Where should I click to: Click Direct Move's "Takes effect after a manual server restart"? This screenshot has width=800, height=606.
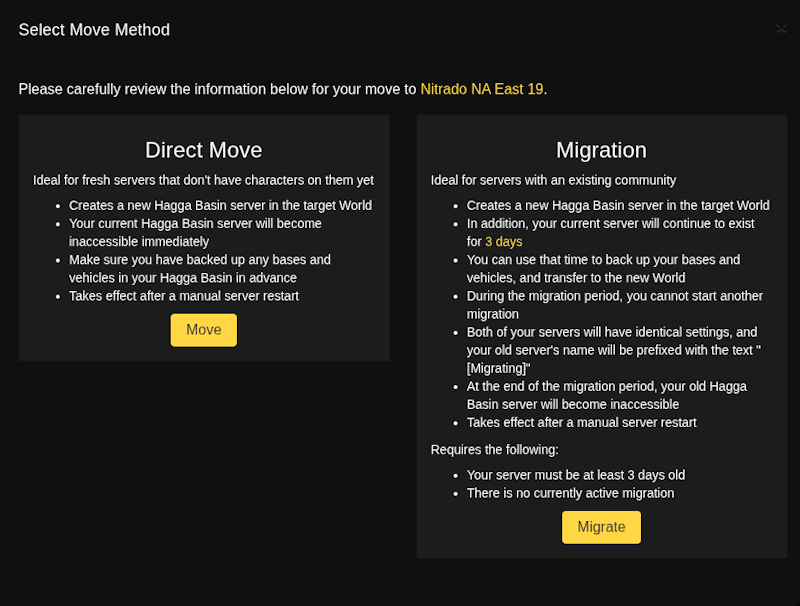pyautogui.click(x=184, y=296)
